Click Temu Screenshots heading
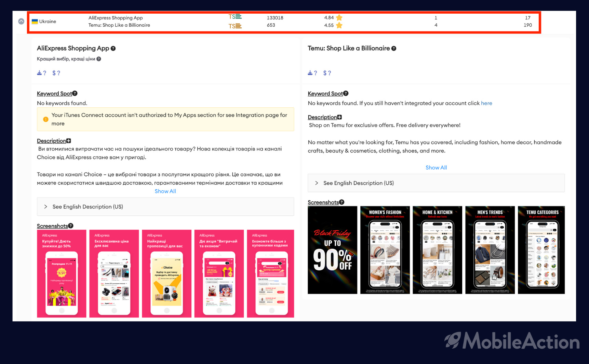Viewport: 589px width, 364px height. tap(323, 202)
